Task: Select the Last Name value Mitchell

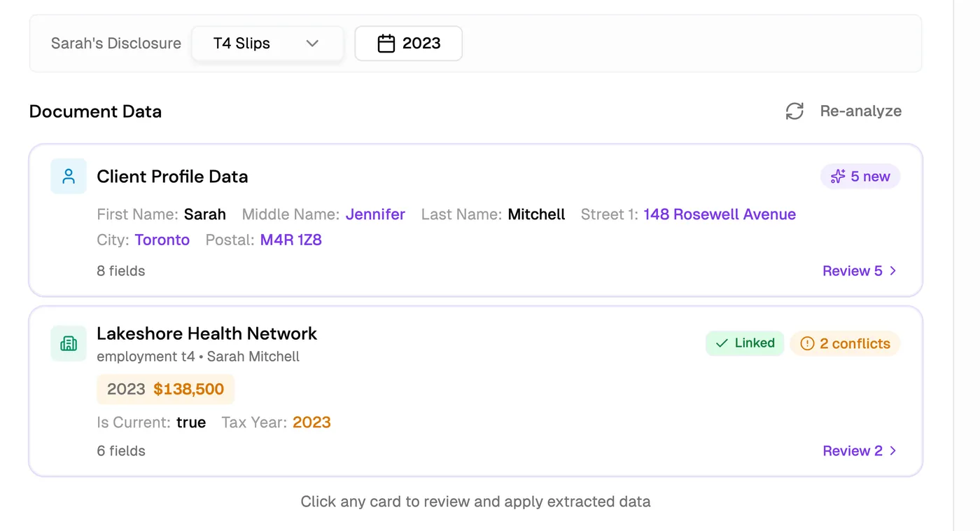Action: pyautogui.click(x=536, y=214)
